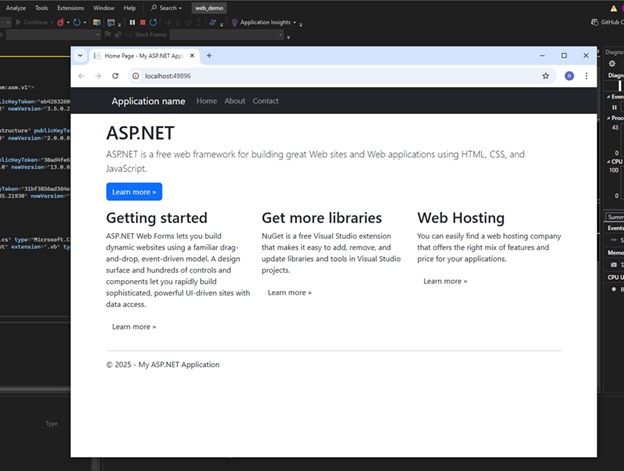This screenshot has height=471, width=624.
Task: Open Chrome tab search chevron
Action: (x=80, y=56)
